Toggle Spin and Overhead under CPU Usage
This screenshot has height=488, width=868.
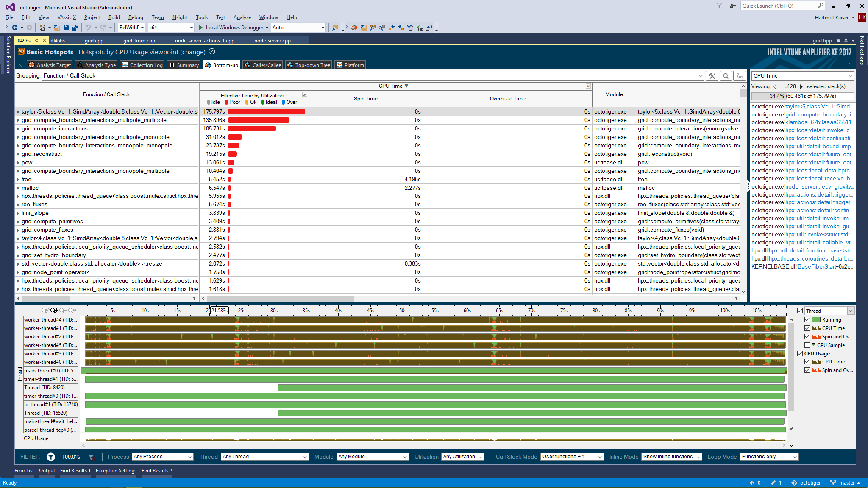(807, 370)
